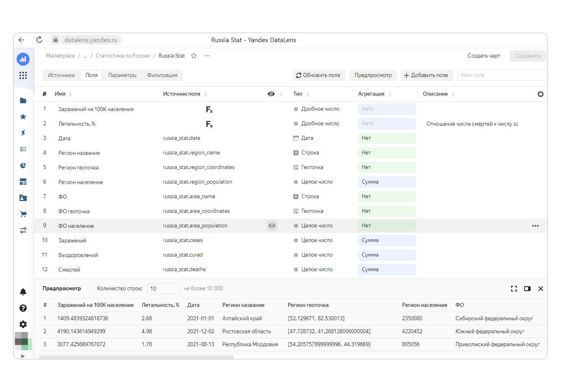Focus the Имя поля search field
Screen dimensions: 561x392
point(502,75)
